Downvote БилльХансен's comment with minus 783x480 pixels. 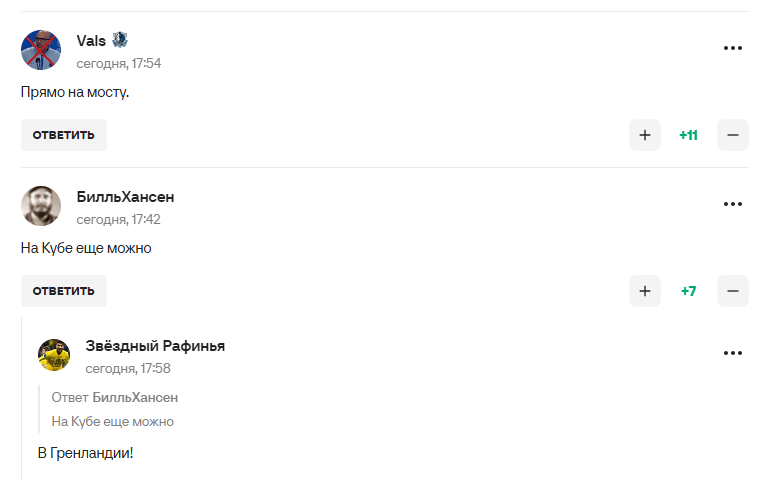(733, 291)
